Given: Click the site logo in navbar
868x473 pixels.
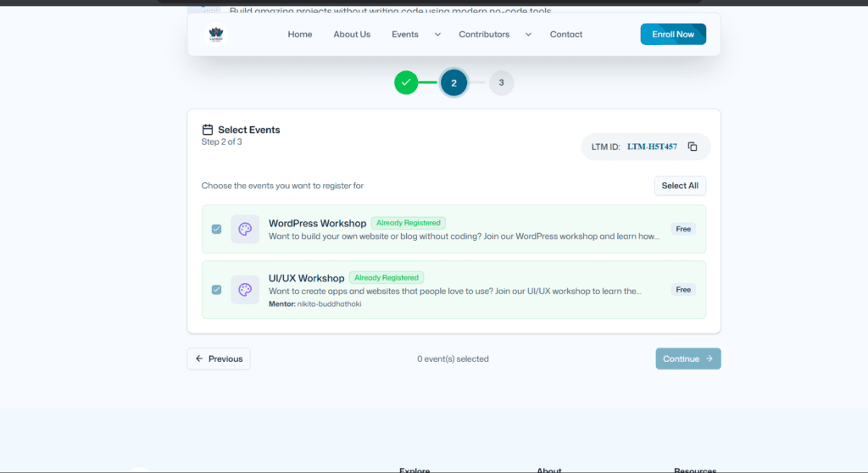Looking at the screenshot, I should click(216, 35).
